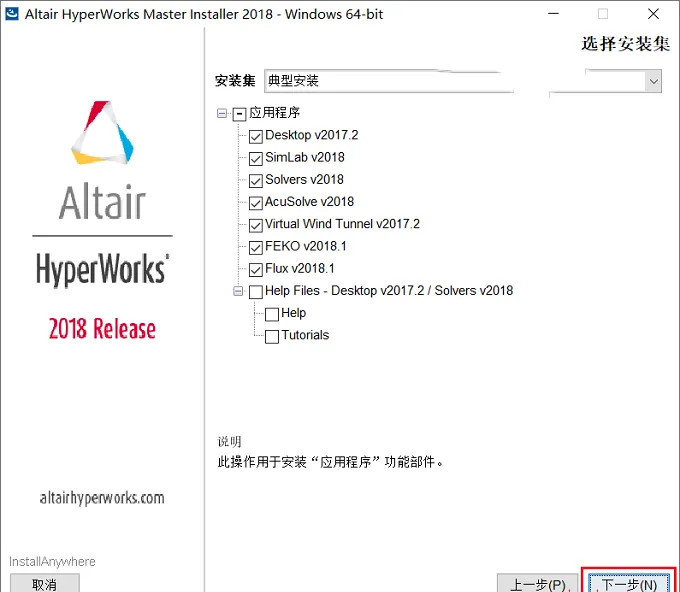
Task: Click the altairhyperworks.com text
Action: [102, 498]
